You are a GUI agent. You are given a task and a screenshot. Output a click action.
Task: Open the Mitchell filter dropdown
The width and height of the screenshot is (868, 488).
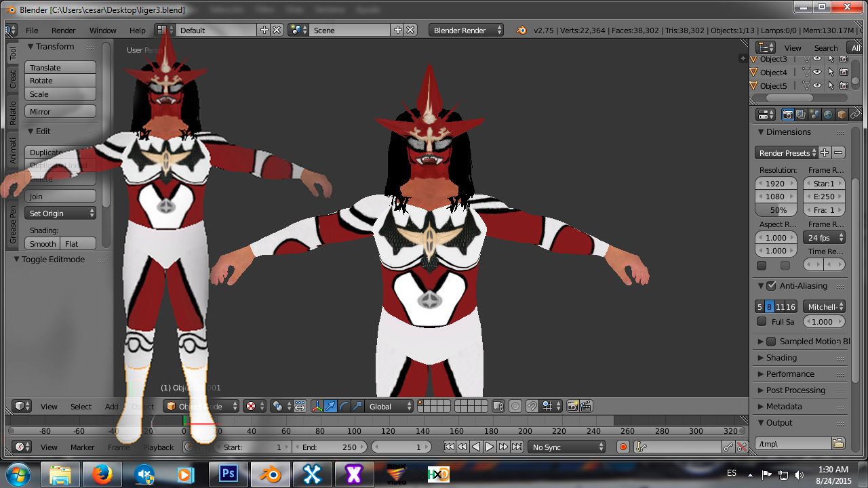(x=825, y=307)
